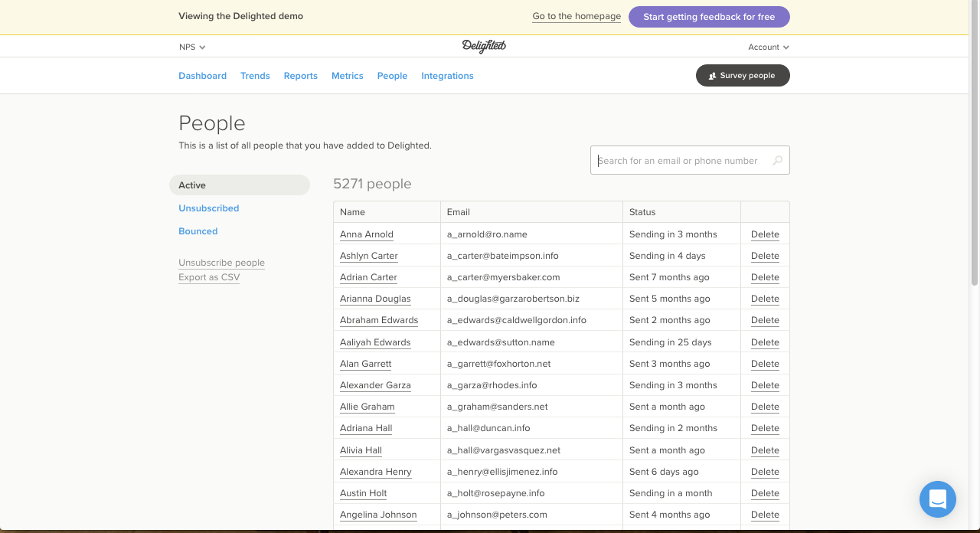
Task: Go to the Dashboard tab
Action: click(x=202, y=76)
